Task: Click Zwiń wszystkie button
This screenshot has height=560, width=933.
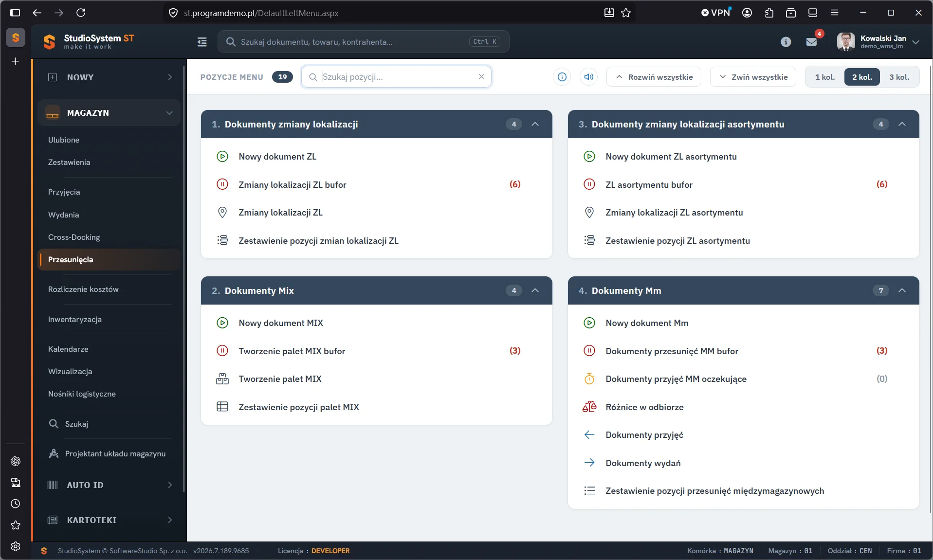Action: tap(753, 77)
